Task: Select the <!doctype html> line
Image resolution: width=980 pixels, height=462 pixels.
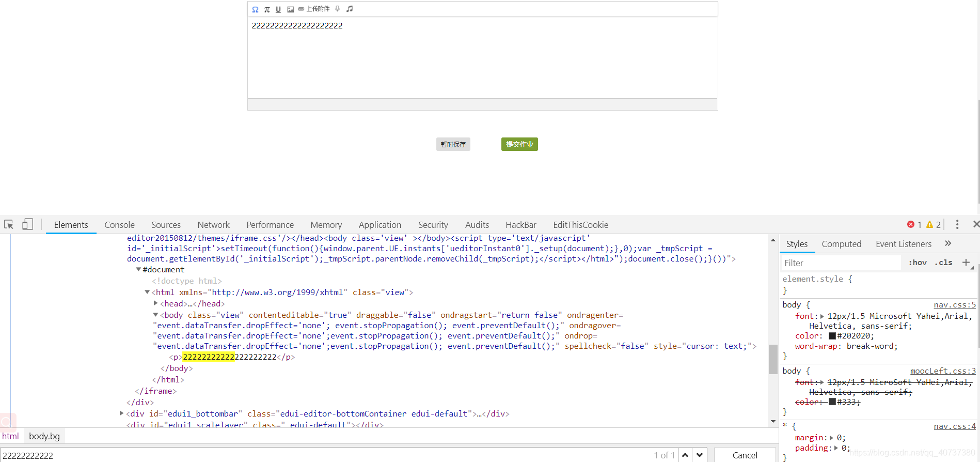Action: pos(187,281)
